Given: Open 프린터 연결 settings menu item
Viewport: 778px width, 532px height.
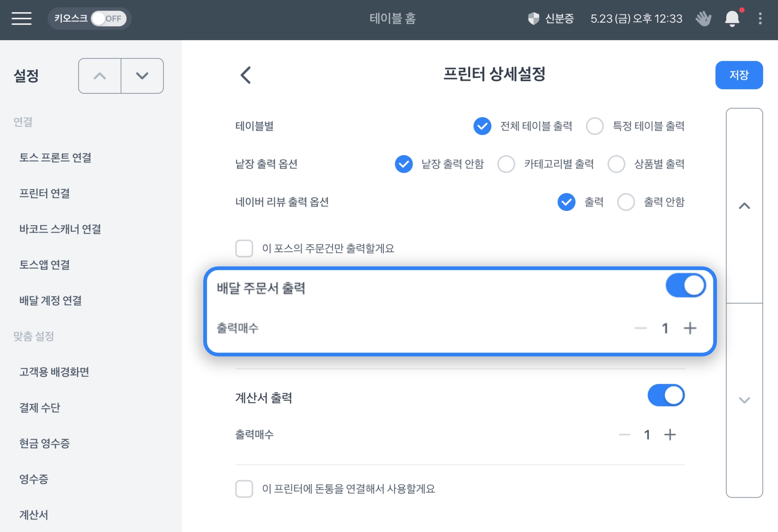Looking at the screenshot, I should pos(45,193).
